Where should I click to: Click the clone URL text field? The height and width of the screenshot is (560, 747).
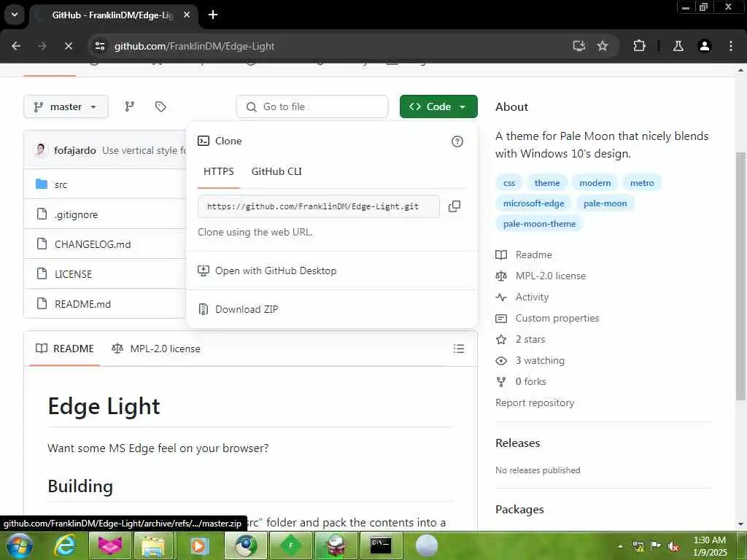pyautogui.click(x=318, y=206)
